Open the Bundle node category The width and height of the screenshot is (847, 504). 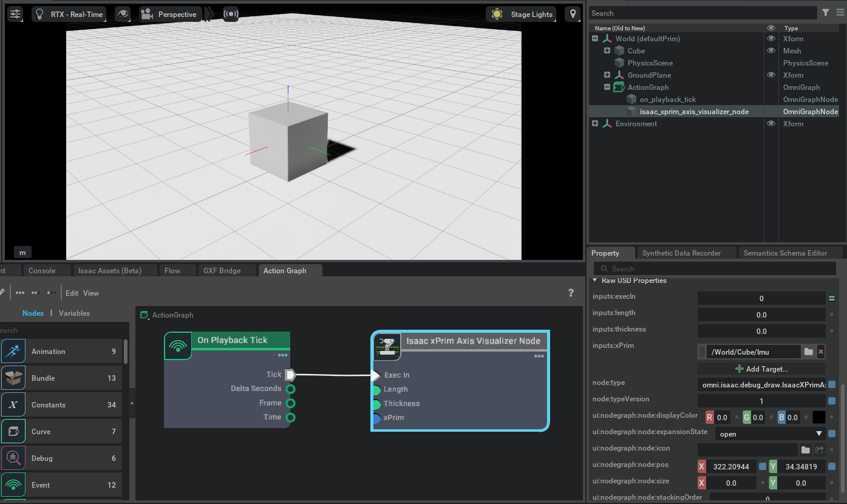(61, 378)
